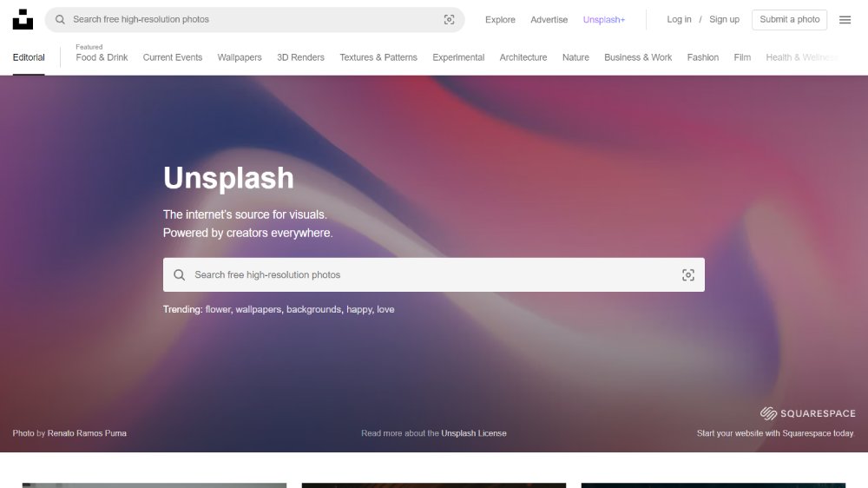This screenshot has height=488, width=868.
Task: Click the Unsplash logo icon
Action: 23,19
